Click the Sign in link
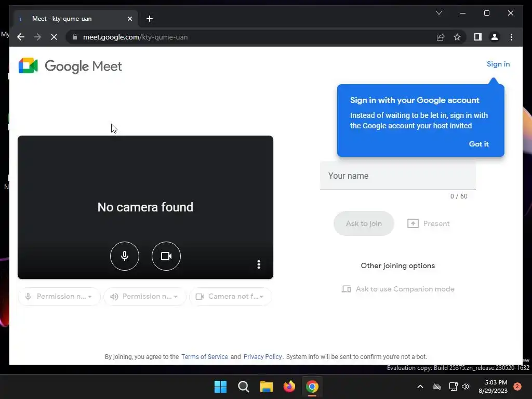532x399 pixels. pos(498,64)
